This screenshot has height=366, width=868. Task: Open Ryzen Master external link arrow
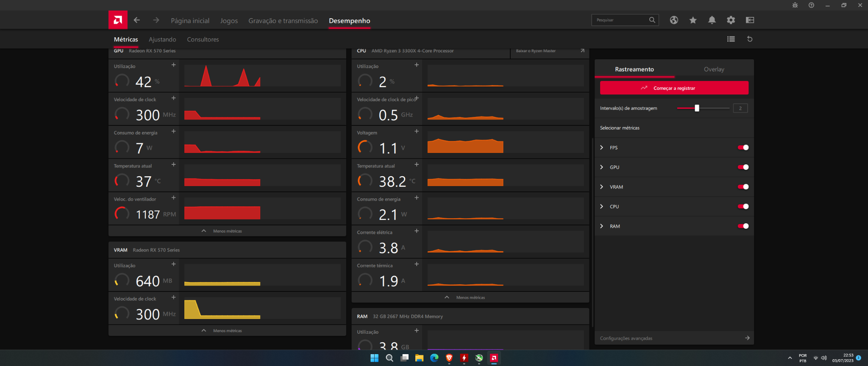pyautogui.click(x=582, y=51)
